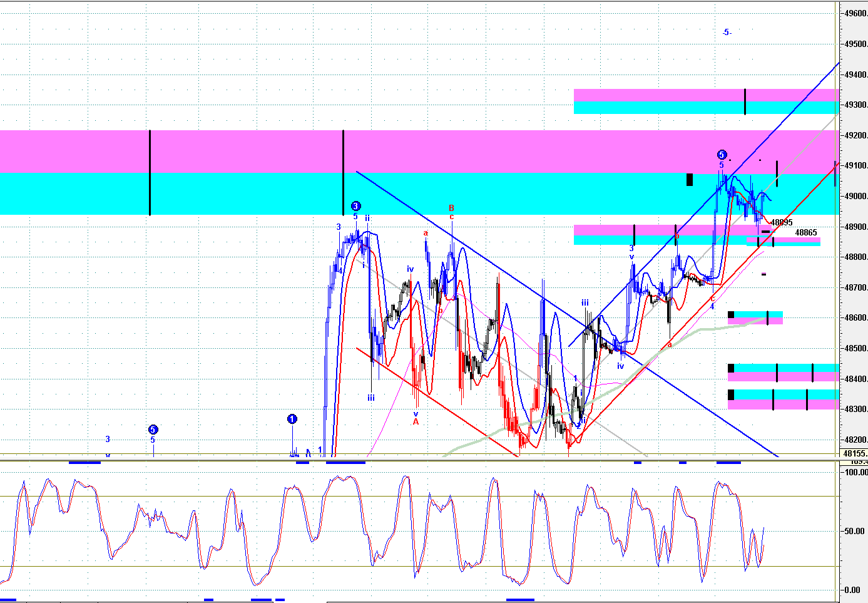Select the circled 5 label near 48200 level
868x603 pixels.
153,430
